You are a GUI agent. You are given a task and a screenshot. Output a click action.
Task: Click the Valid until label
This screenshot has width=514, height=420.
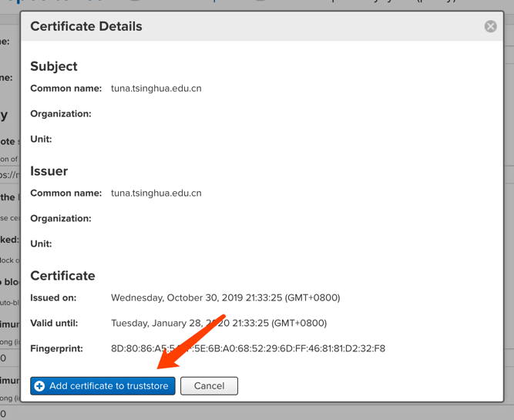click(x=54, y=324)
